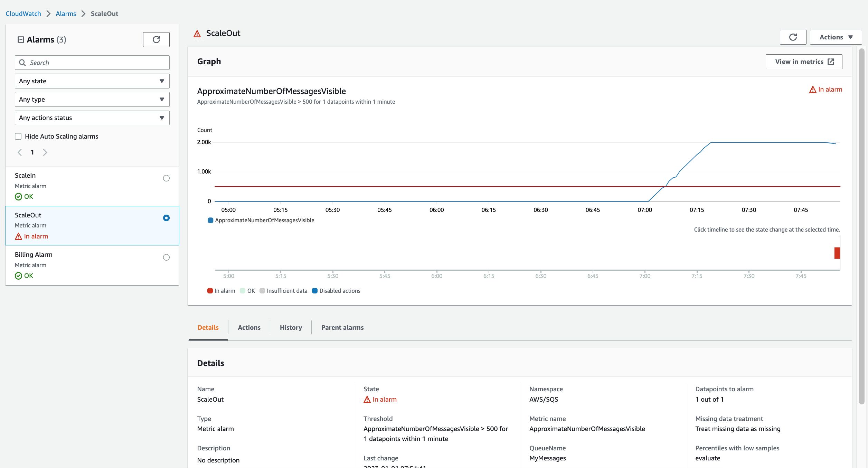Switch to the Parent alarms tab
Viewport: 868px width, 468px height.
click(342, 328)
